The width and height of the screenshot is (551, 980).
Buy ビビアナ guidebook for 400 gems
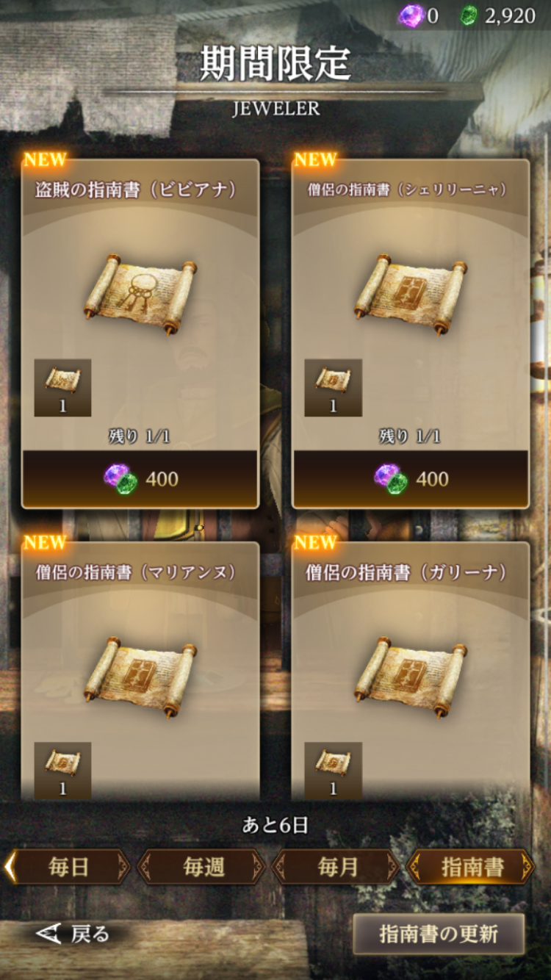tap(140, 478)
